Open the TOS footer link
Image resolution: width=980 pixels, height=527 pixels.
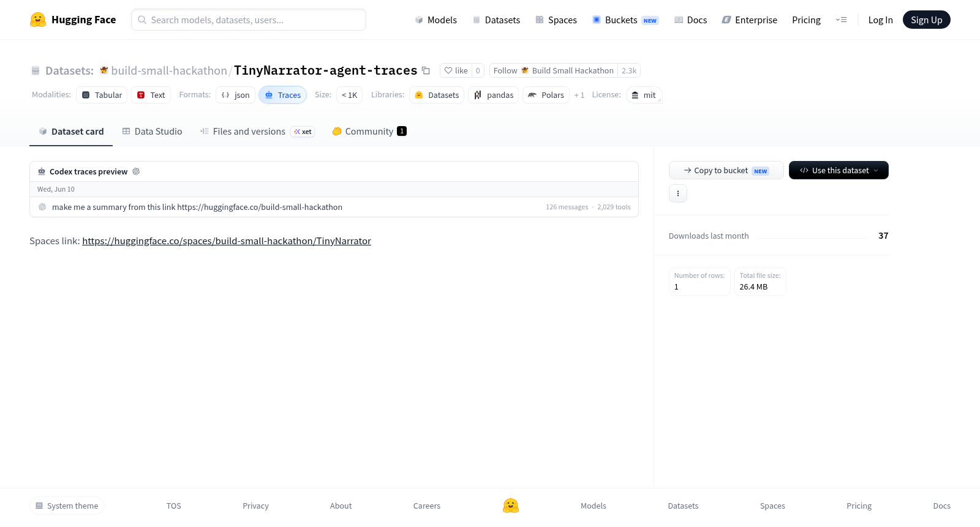point(174,506)
